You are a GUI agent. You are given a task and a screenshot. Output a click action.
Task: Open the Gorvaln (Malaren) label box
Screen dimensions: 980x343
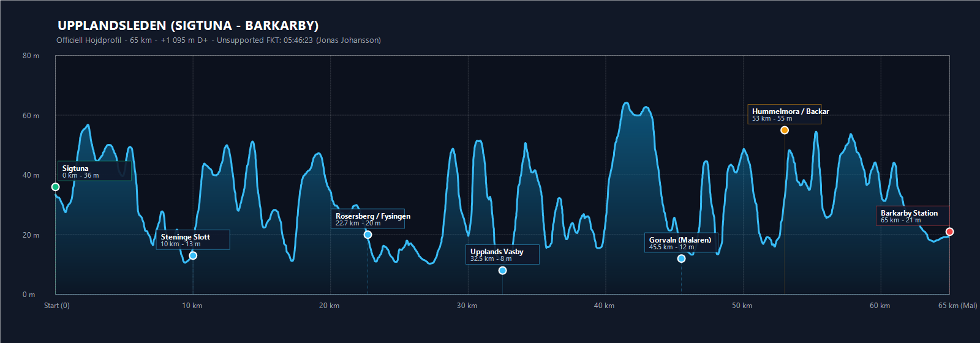(x=681, y=243)
